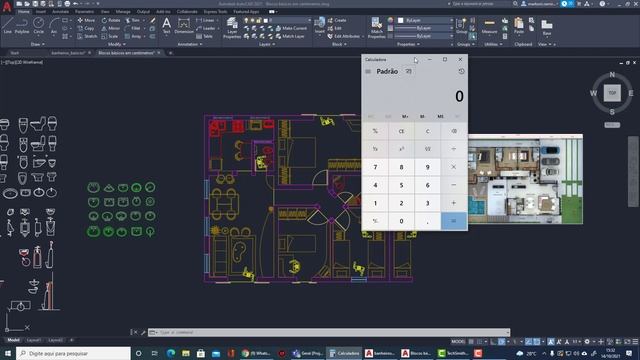The height and width of the screenshot is (360, 640).
Task: Expand the Draw panel
Action: [x=38, y=44]
